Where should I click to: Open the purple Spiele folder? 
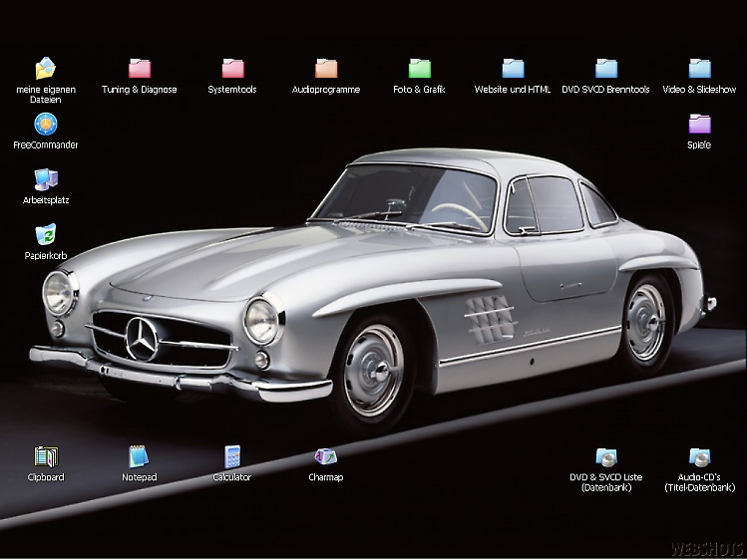coord(699,124)
